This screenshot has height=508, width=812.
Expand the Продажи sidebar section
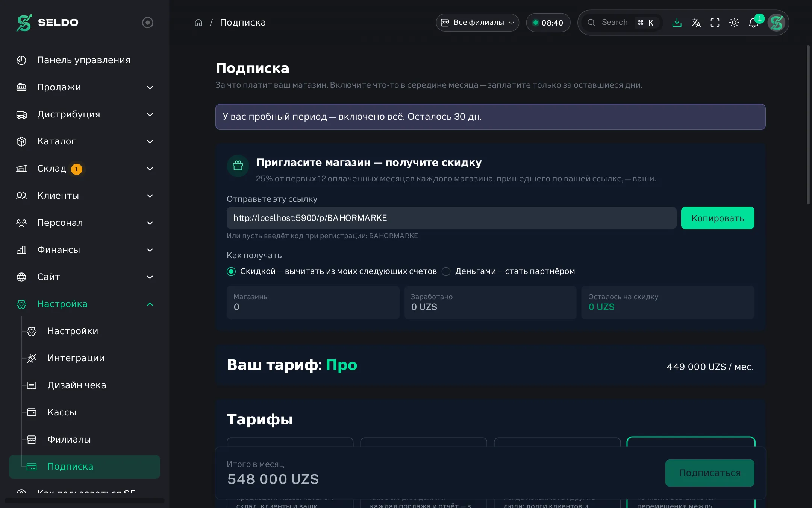click(85, 87)
